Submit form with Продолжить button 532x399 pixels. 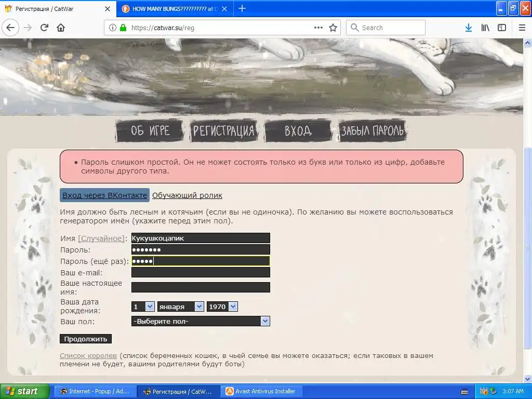coord(86,339)
